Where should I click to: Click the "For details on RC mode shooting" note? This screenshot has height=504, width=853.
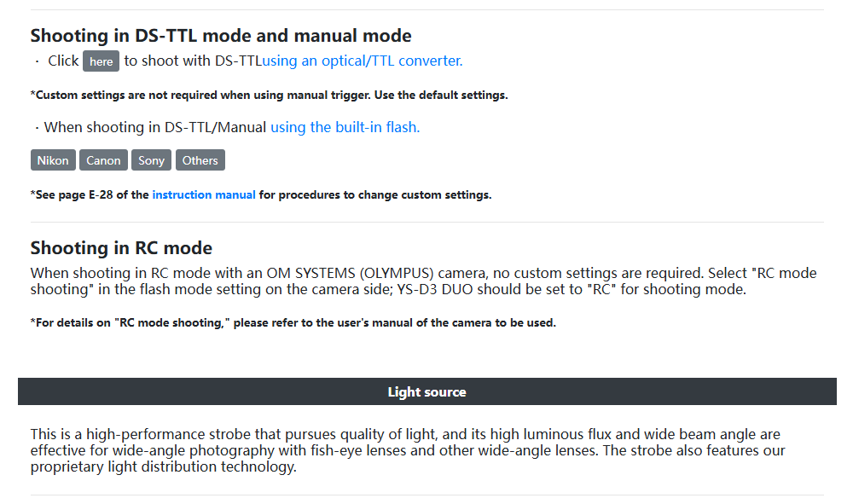coord(293,322)
